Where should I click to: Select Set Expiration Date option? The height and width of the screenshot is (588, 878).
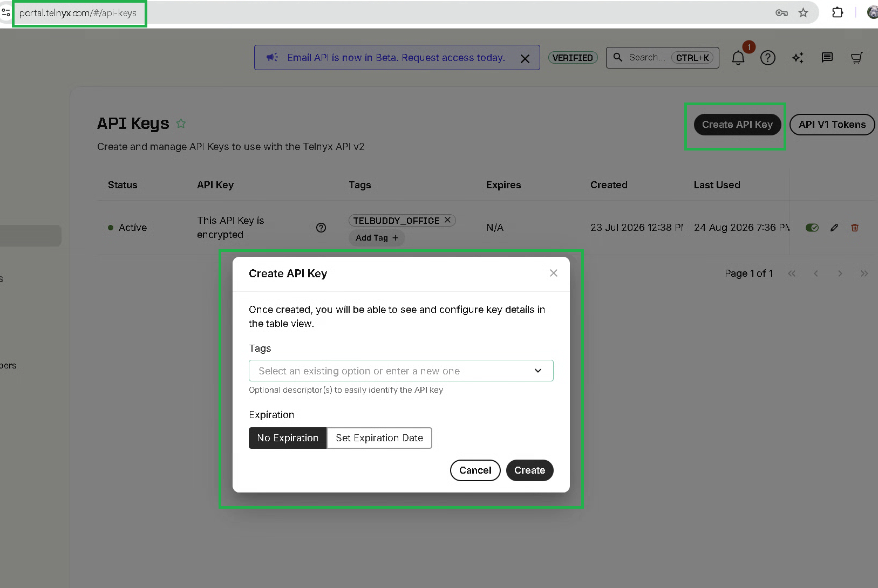[x=379, y=438]
